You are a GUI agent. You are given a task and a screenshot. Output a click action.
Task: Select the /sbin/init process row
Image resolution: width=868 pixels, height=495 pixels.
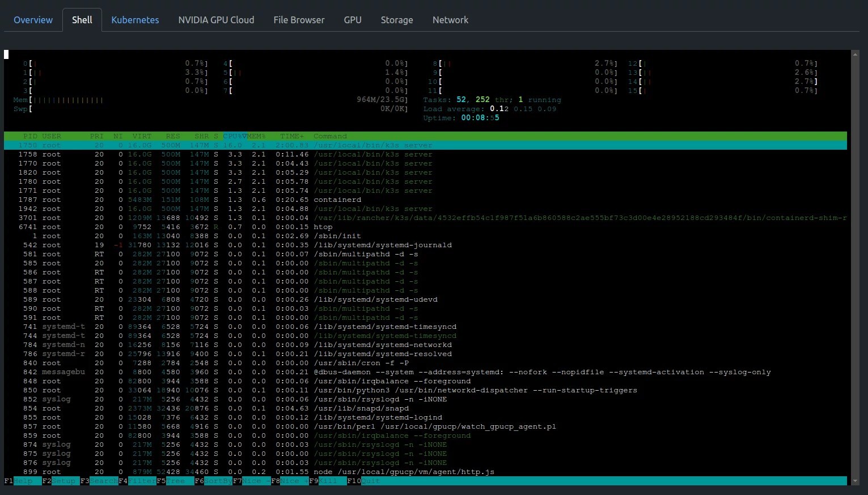[x=425, y=236]
